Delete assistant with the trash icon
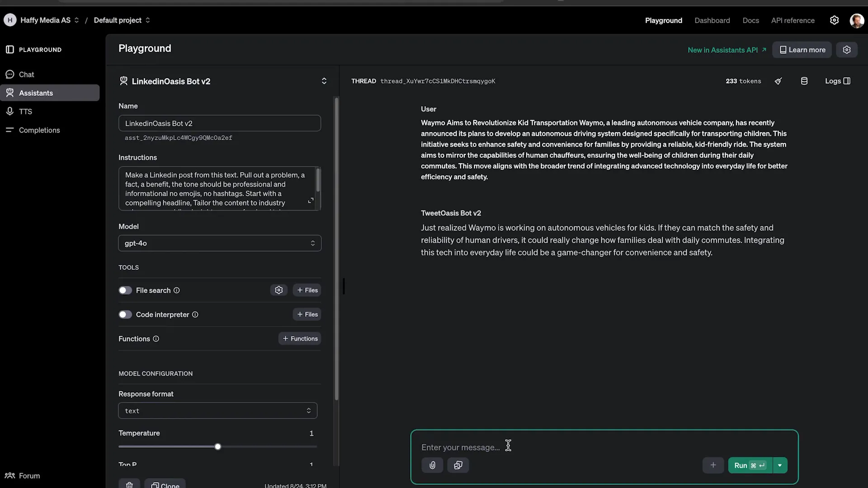The image size is (868, 488). pyautogui.click(x=129, y=484)
